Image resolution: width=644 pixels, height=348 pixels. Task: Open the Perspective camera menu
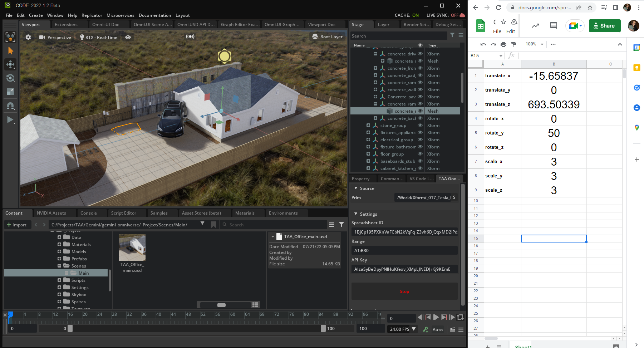55,37
